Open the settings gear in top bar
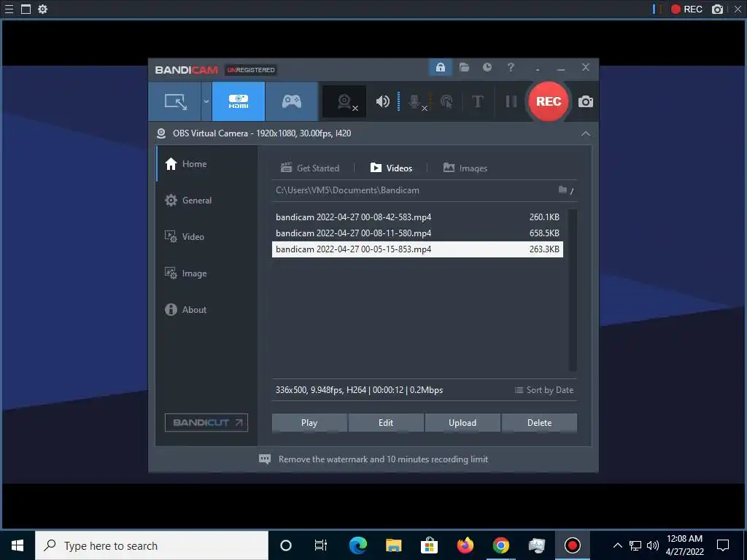The image size is (747, 560). 42,9
